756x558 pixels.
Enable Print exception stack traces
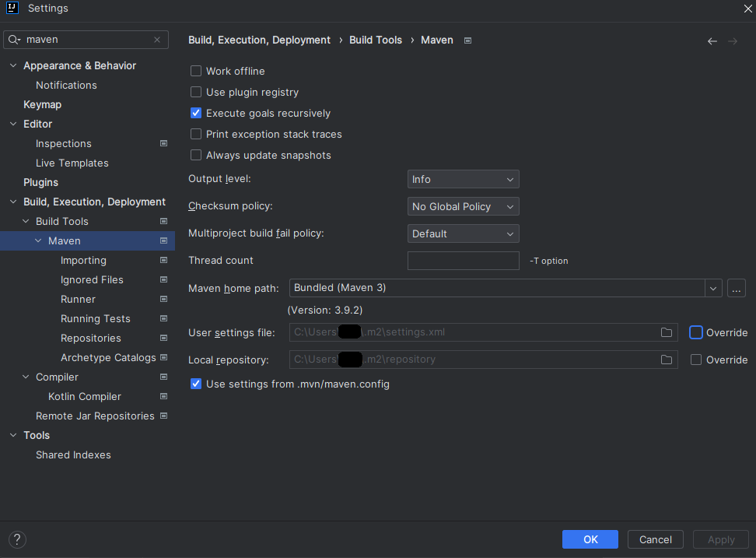click(x=196, y=134)
